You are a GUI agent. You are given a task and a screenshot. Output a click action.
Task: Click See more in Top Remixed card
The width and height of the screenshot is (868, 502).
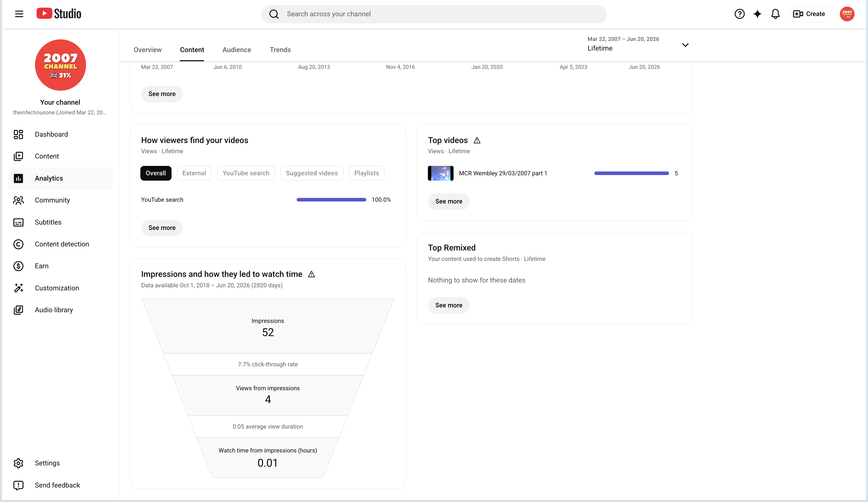[x=449, y=305]
